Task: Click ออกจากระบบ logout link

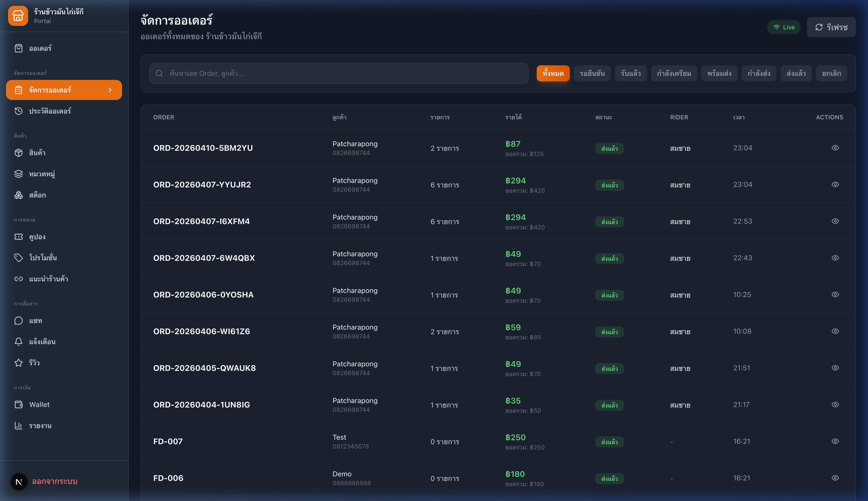Action: coord(55,481)
